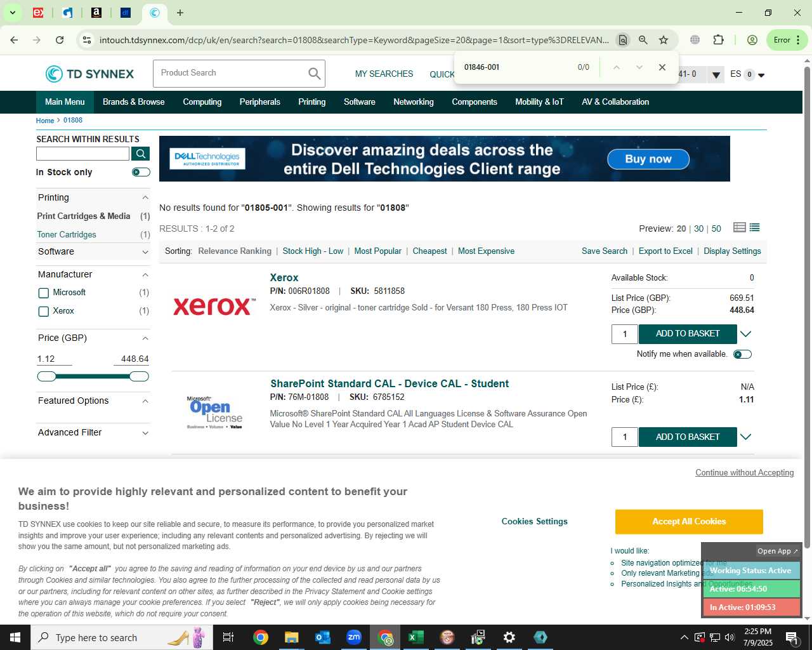Go to next find result arrow
This screenshot has height=650, width=812.
tap(639, 67)
